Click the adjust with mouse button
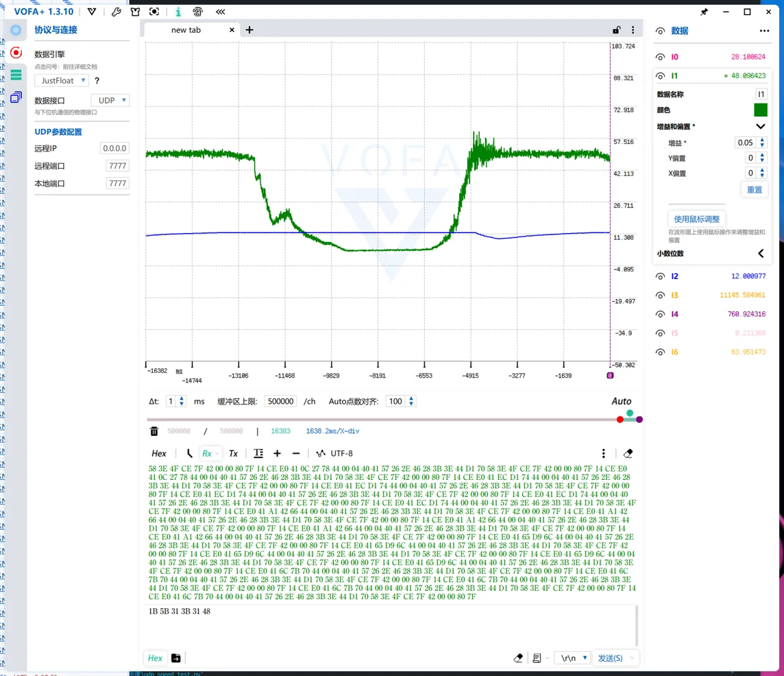Image resolution: width=784 pixels, height=676 pixels. (697, 219)
